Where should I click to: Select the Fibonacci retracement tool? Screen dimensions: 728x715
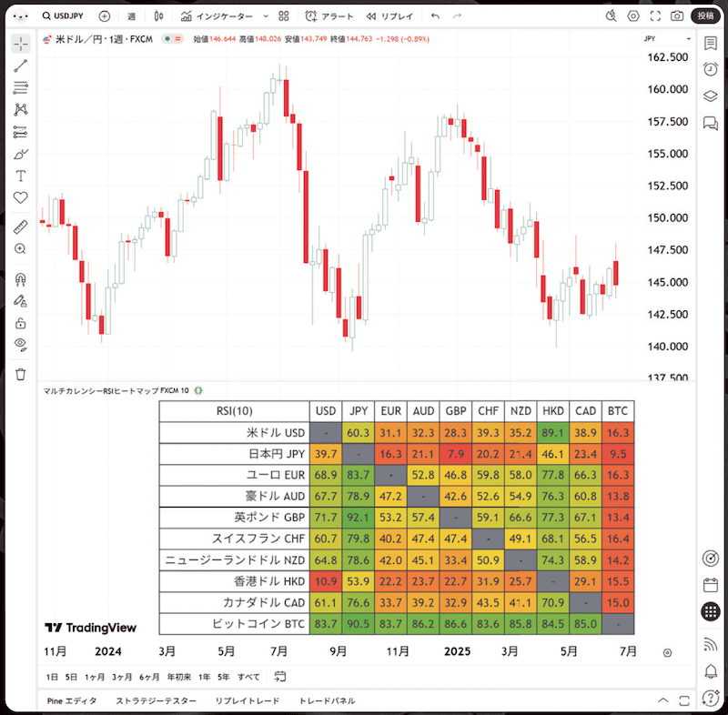(21, 88)
